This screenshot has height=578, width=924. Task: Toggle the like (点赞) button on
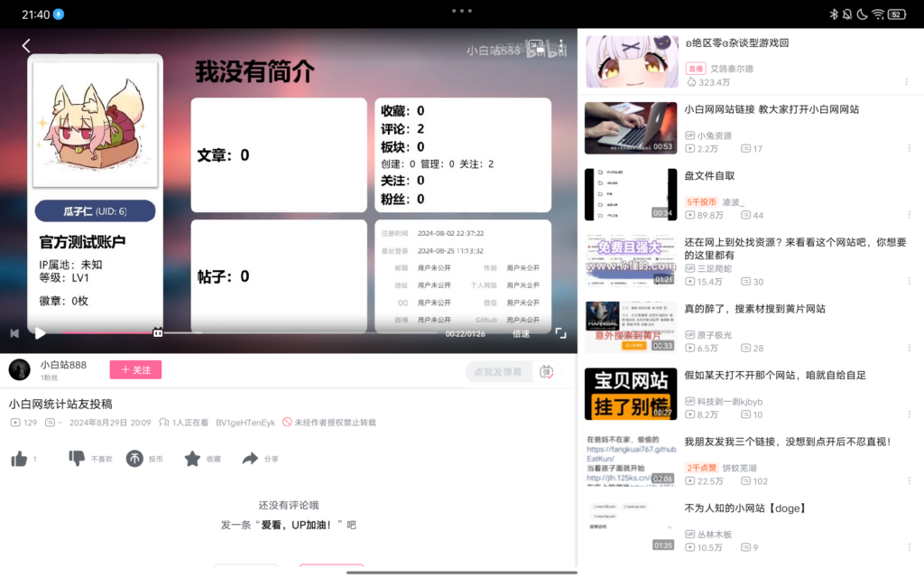tap(20, 459)
